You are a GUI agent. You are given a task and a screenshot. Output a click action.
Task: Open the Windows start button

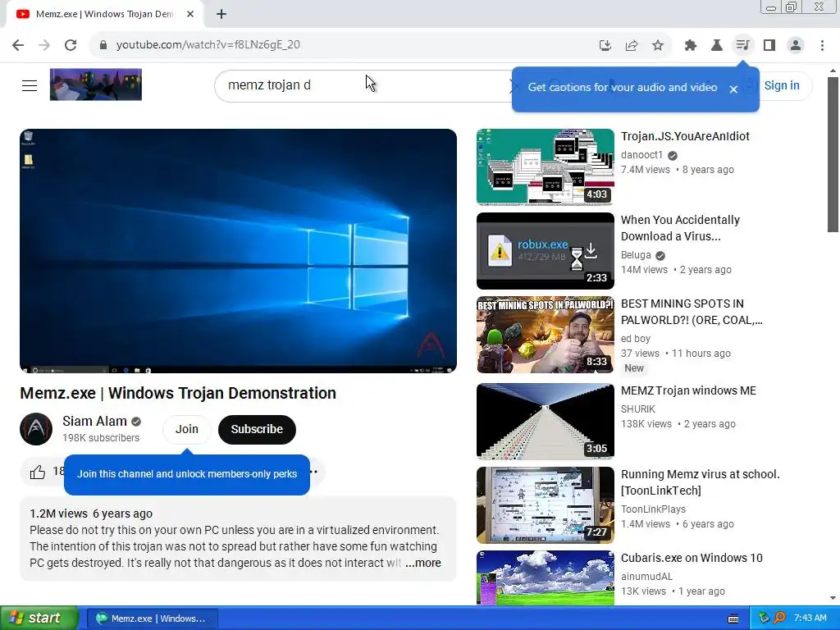(x=39, y=619)
